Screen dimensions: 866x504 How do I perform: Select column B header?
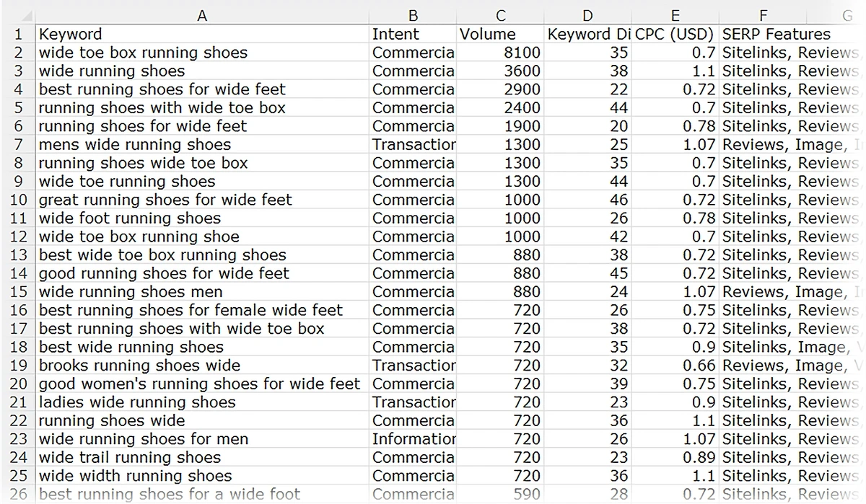[413, 16]
